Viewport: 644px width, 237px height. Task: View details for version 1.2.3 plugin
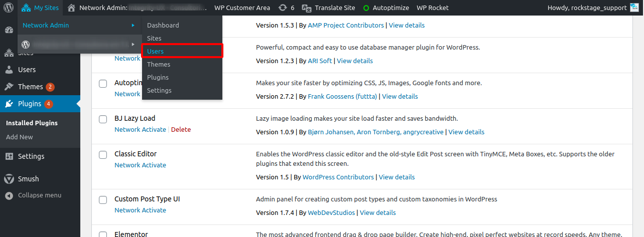(x=355, y=61)
